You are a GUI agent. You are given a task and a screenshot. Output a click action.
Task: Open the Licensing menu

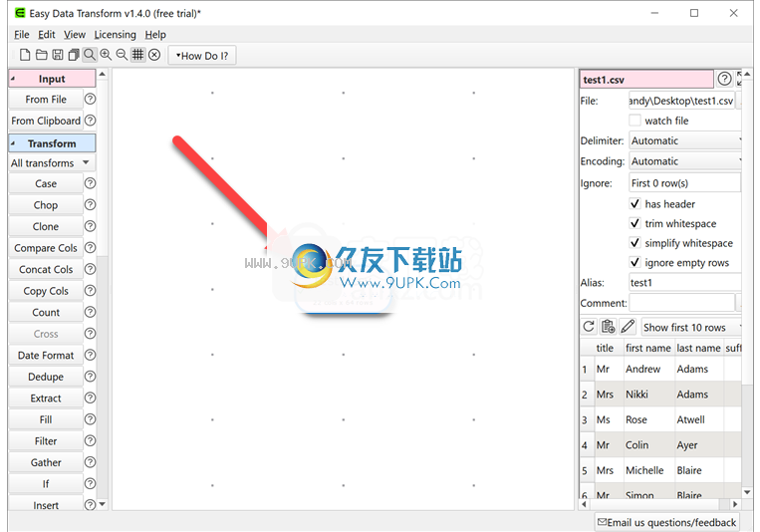click(x=115, y=35)
